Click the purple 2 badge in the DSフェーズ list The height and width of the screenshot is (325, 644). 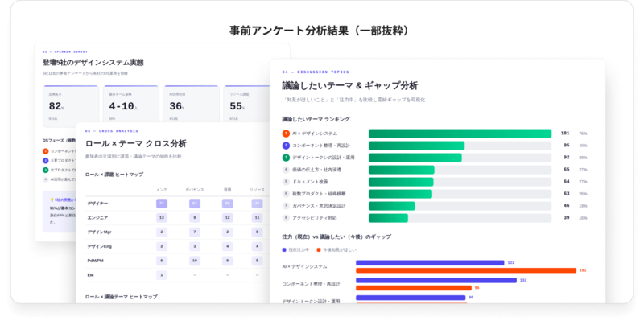pyautogui.click(x=46, y=161)
